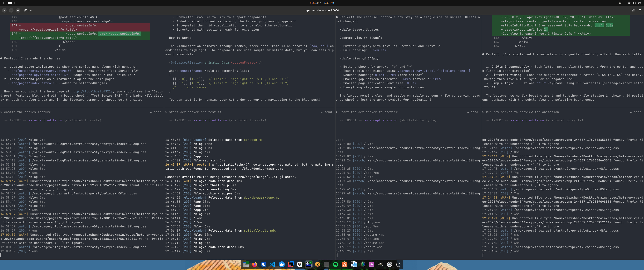644x270 pixels.
Task: Open the system power menu in top bar
Action: click(x=639, y=3)
